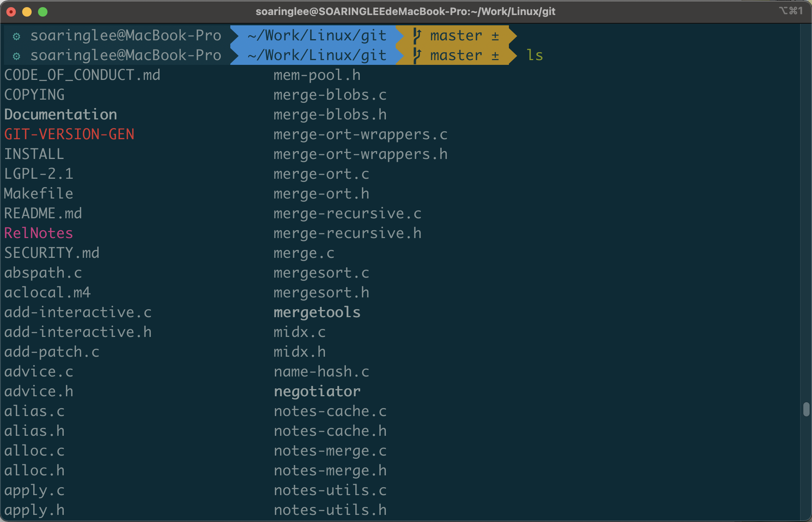Click the mergesort.h file name
Viewport: 812px width, 522px height.
(x=322, y=293)
